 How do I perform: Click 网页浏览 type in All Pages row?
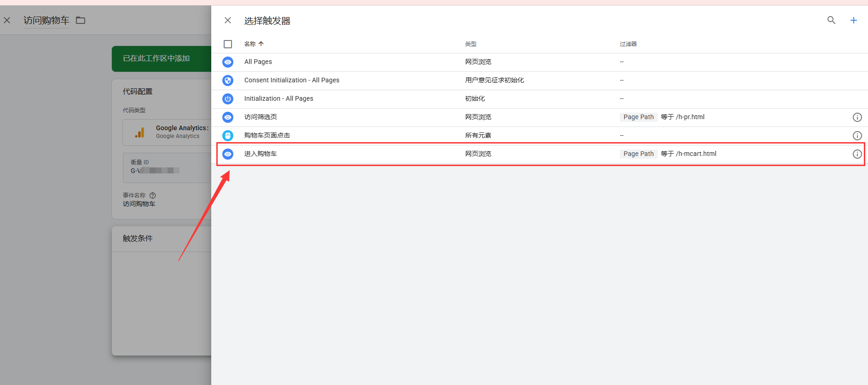478,62
